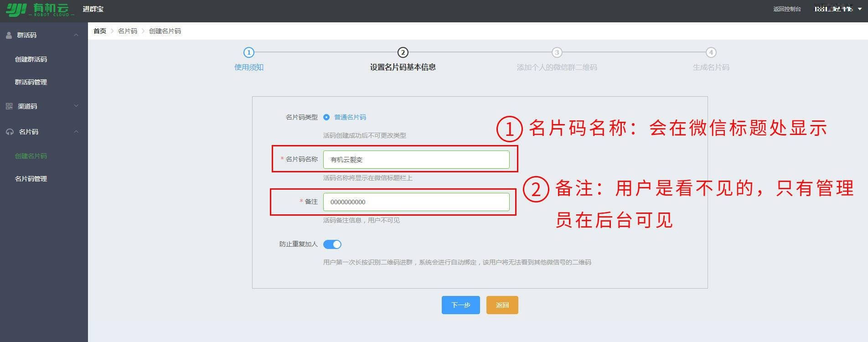868x342 pixels.
Task: Expand the 渠道码 sidebar section chevron
Action: click(x=76, y=106)
